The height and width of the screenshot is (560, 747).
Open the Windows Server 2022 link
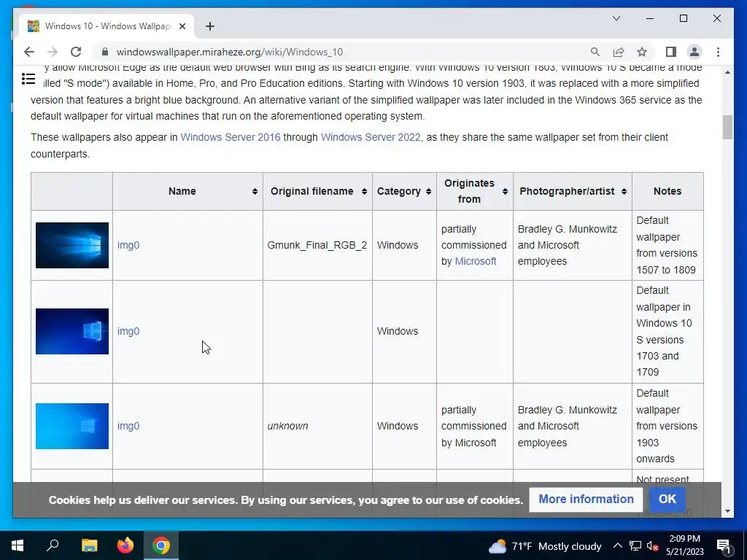pos(370,137)
